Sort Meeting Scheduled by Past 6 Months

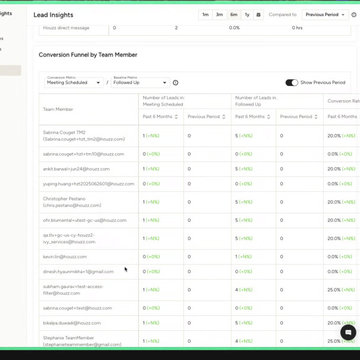176,117
